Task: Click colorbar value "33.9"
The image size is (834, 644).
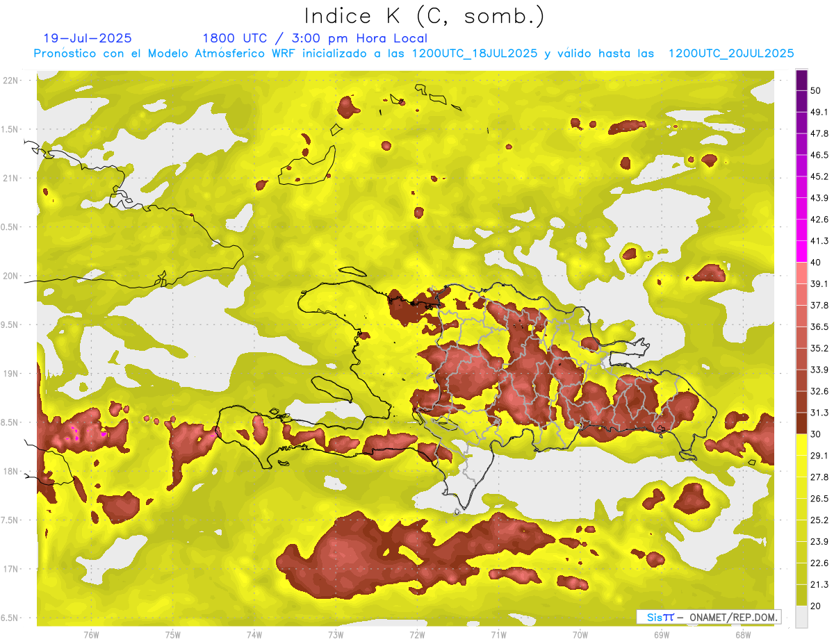Action: (x=819, y=370)
